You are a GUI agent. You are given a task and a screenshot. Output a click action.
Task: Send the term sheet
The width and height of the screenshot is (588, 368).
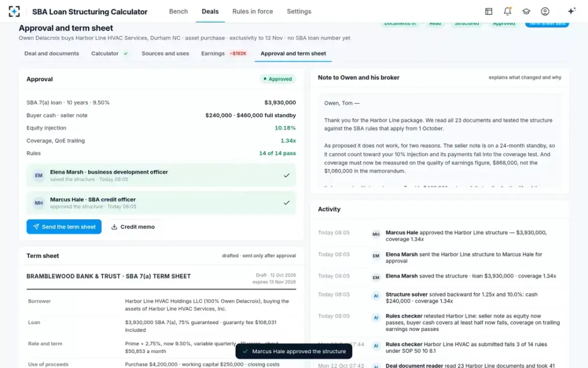tap(64, 227)
